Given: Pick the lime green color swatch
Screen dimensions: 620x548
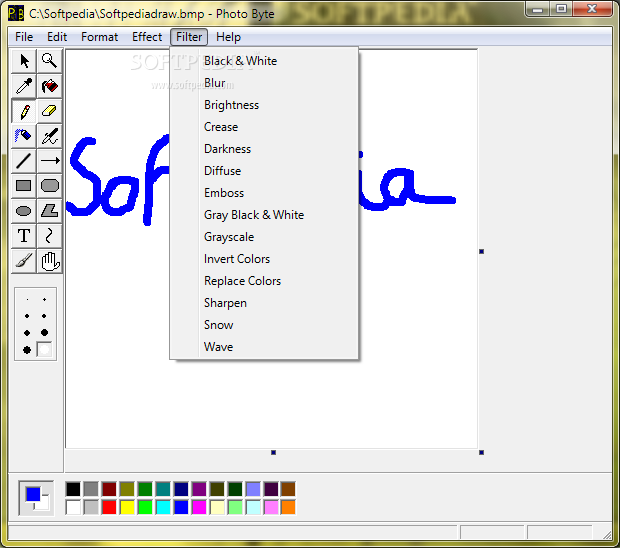Looking at the screenshot, I should click(145, 507).
